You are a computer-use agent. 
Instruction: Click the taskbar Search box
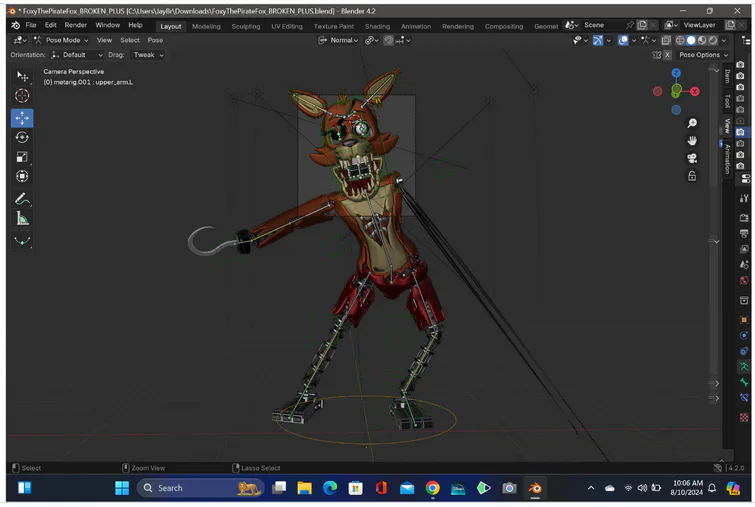200,488
